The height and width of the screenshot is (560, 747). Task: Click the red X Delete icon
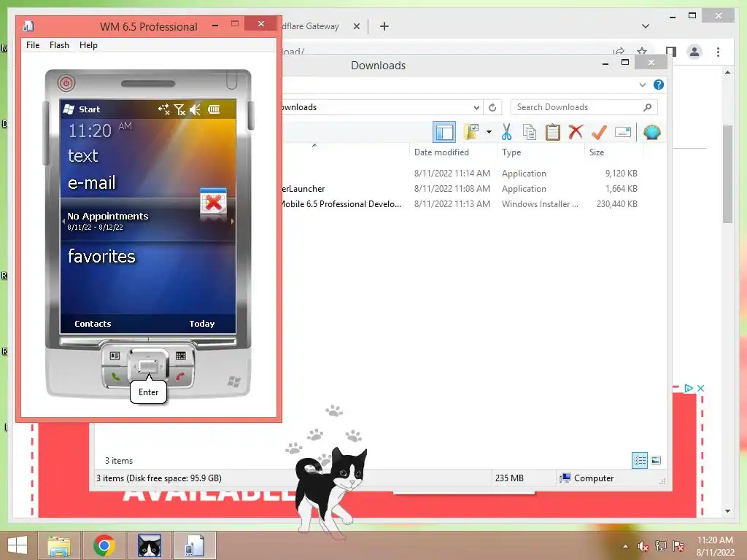(x=576, y=132)
